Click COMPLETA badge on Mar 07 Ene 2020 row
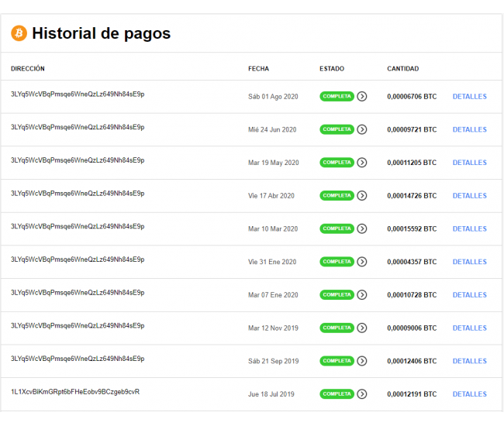504x426 pixels. click(x=337, y=294)
